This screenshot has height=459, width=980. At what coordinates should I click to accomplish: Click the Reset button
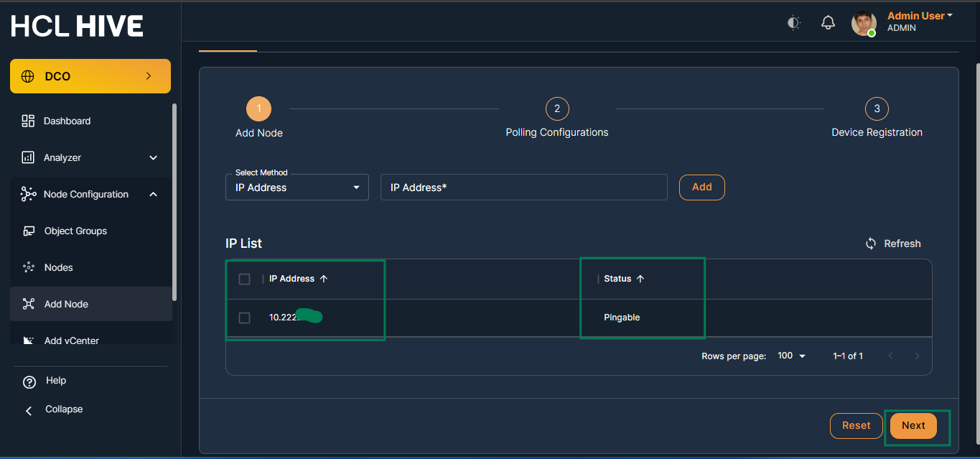click(x=856, y=425)
